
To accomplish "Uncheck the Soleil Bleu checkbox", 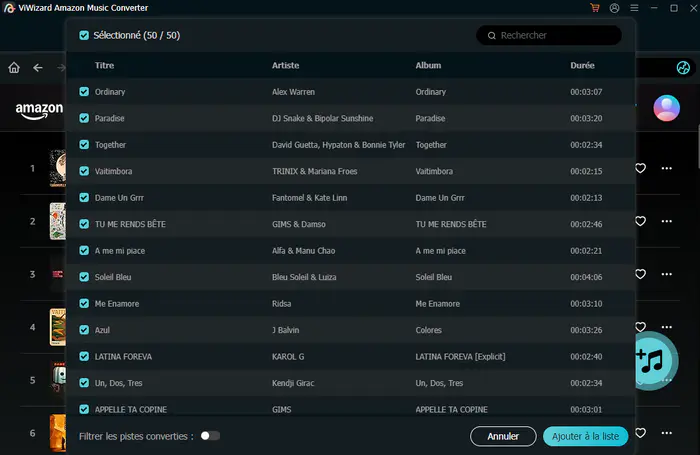I will tap(84, 277).
